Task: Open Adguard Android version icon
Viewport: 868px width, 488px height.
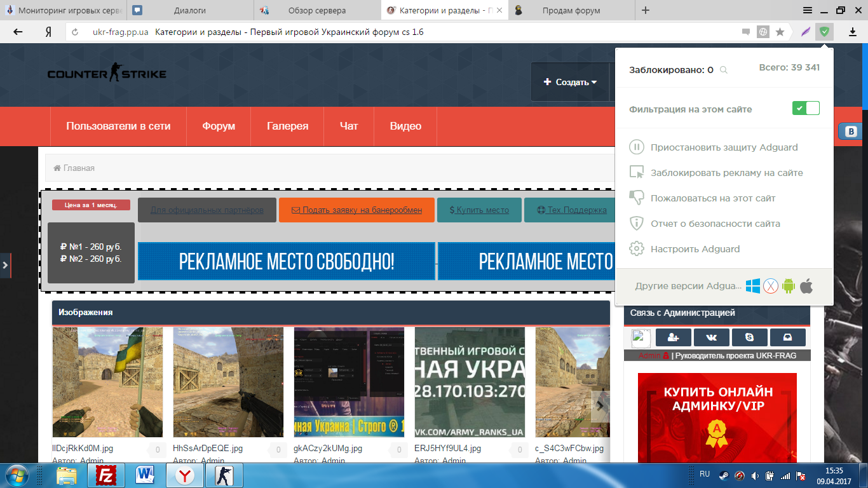Action: pos(789,286)
